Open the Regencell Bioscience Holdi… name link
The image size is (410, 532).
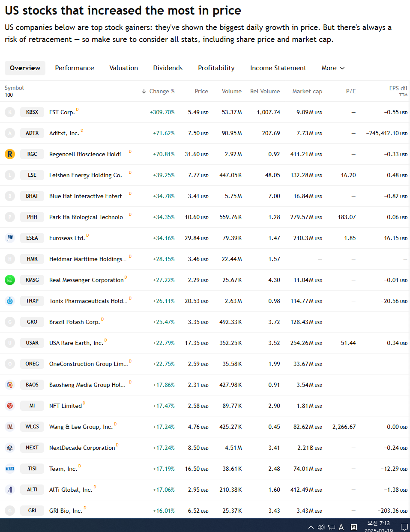(87, 154)
